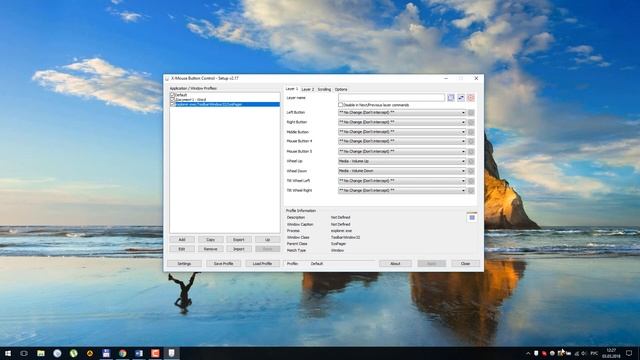Toggle the highlighted explorer.exe profile checkbox
Screen dimensions: 640x360
pyautogui.click(x=172, y=104)
